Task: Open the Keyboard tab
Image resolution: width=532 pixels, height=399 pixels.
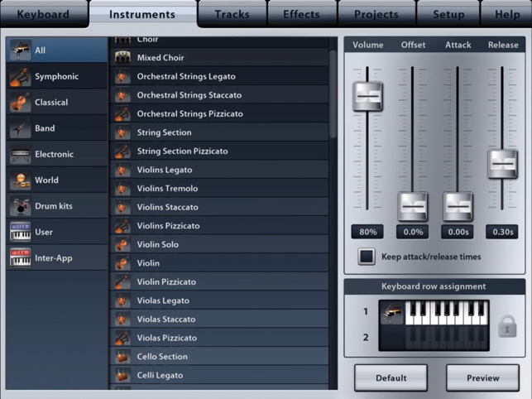Action: point(43,14)
